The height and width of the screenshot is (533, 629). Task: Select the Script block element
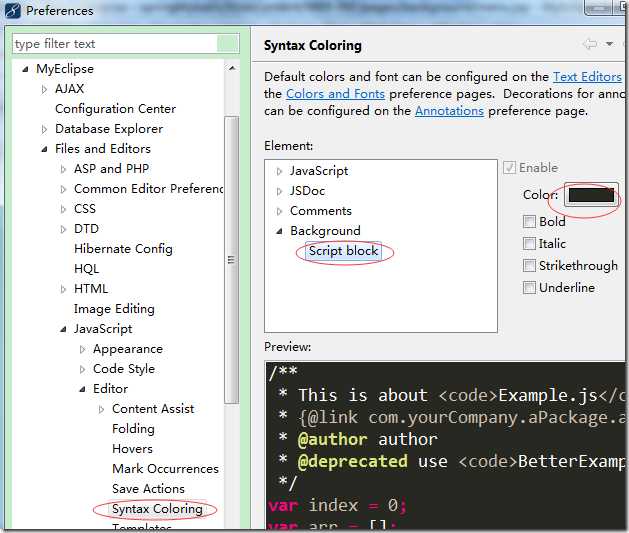(x=343, y=251)
